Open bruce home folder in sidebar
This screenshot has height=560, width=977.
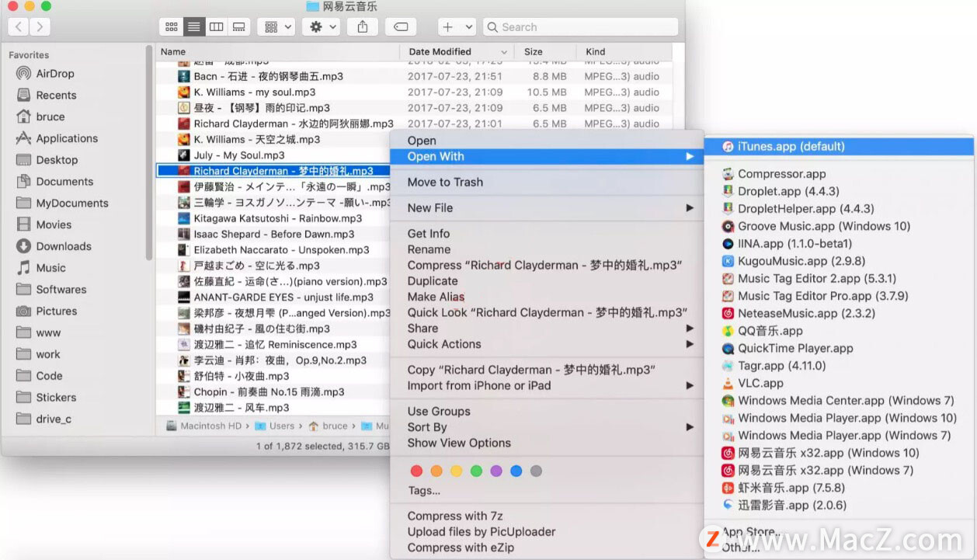pos(50,117)
